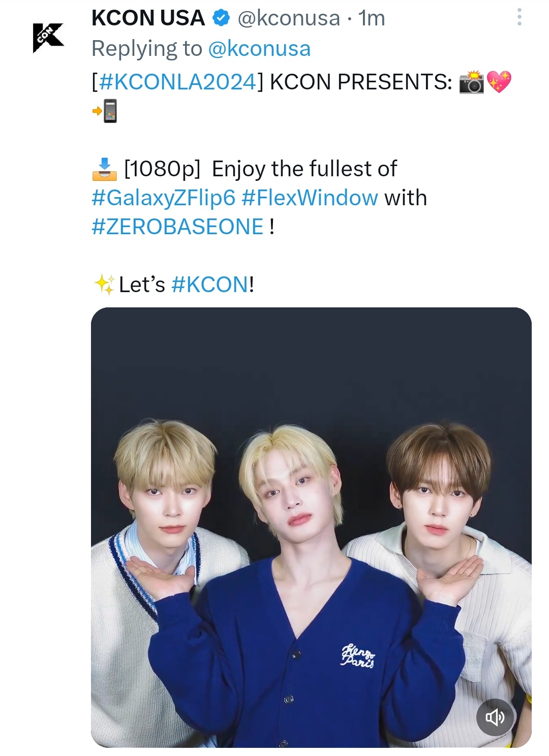This screenshot has height=756, width=549.
Task: Open the #FlexWindow hashtag
Action: tap(310, 198)
